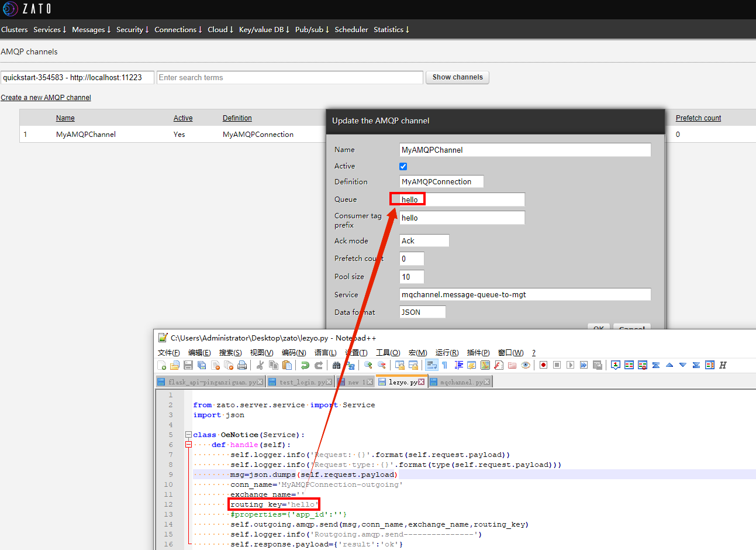
Task: Click the Document Map toolbar icon
Action: point(485,365)
